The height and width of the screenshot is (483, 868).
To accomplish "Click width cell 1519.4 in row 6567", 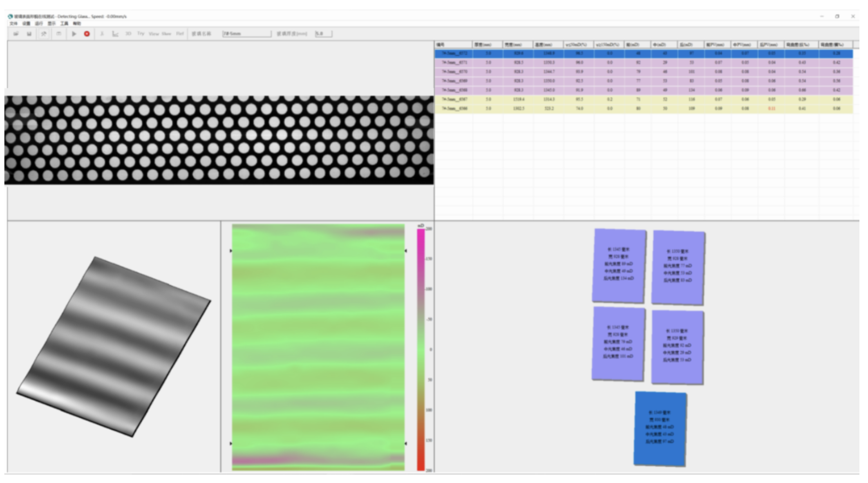I will (518, 99).
